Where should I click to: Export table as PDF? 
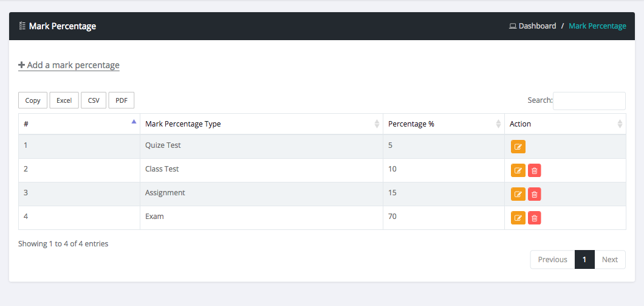click(x=121, y=100)
